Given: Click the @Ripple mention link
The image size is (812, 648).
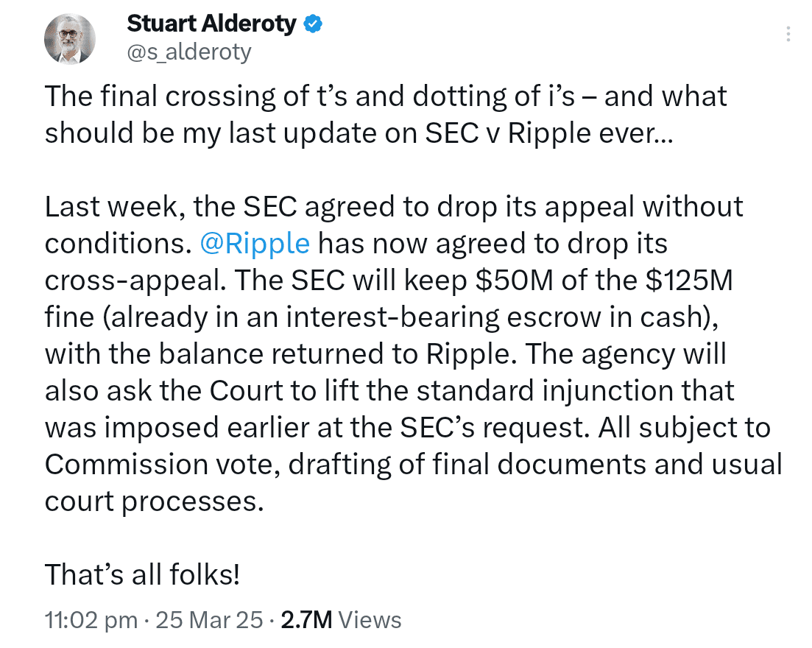Looking at the screenshot, I should pyautogui.click(x=255, y=243).
